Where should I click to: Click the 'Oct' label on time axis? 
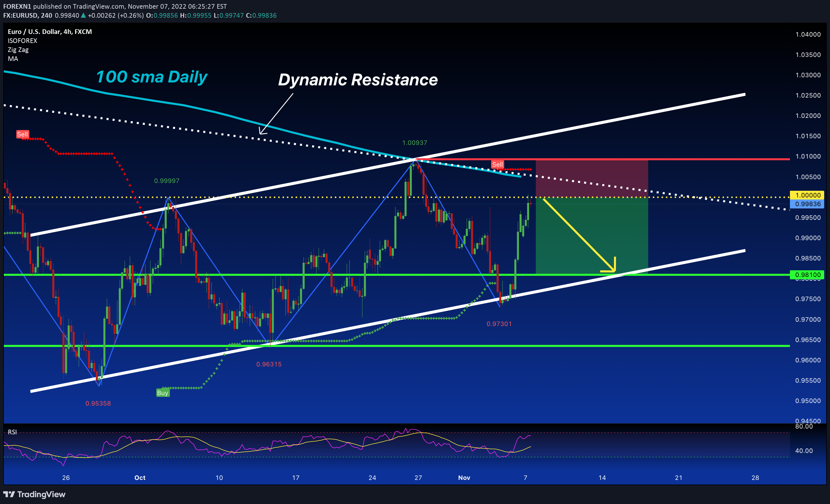(x=140, y=478)
